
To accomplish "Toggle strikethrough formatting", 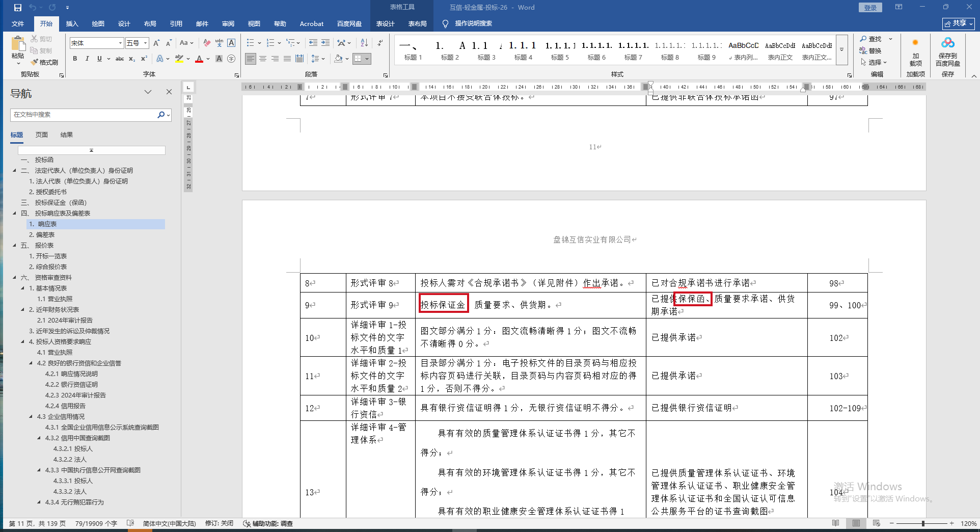I will (x=120, y=59).
